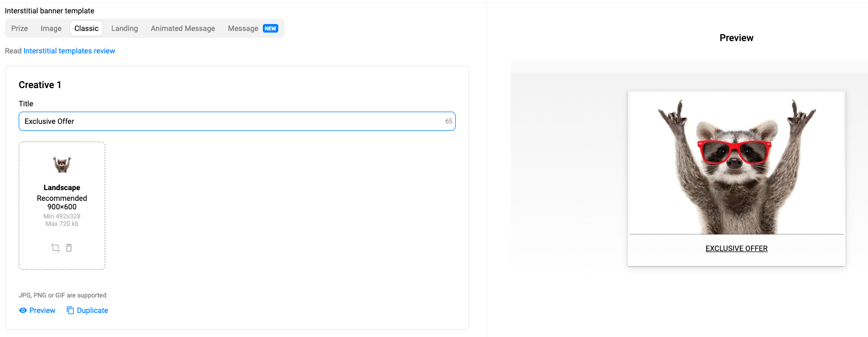Click the blue NEW badge
The height and width of the screenshot is (337, 868).
271,28
